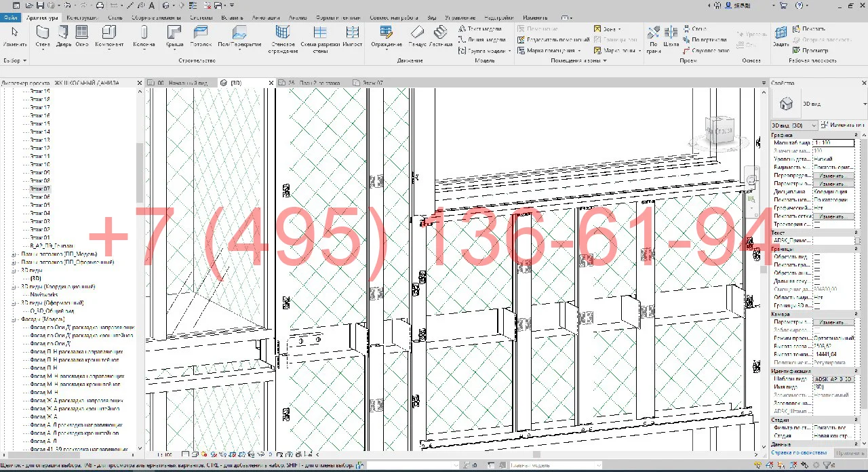Select the Пандус (Ramp) tool

click(x=417, y=36)
